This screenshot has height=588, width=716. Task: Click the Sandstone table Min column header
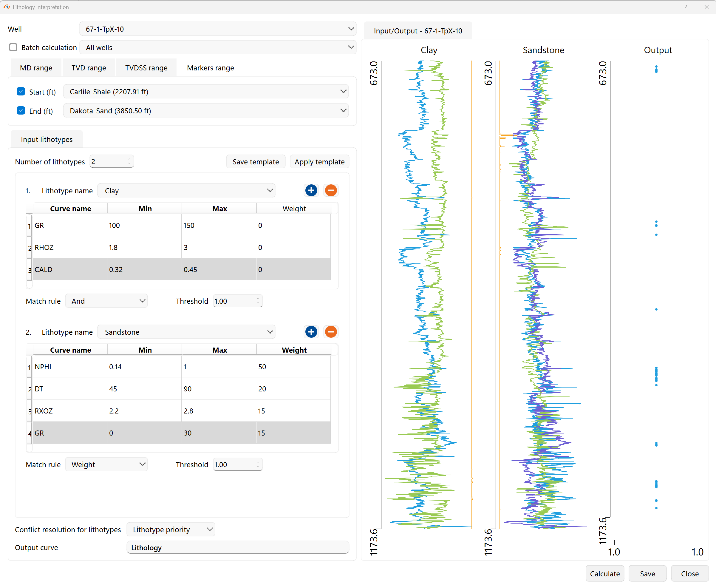coord(145,350)
